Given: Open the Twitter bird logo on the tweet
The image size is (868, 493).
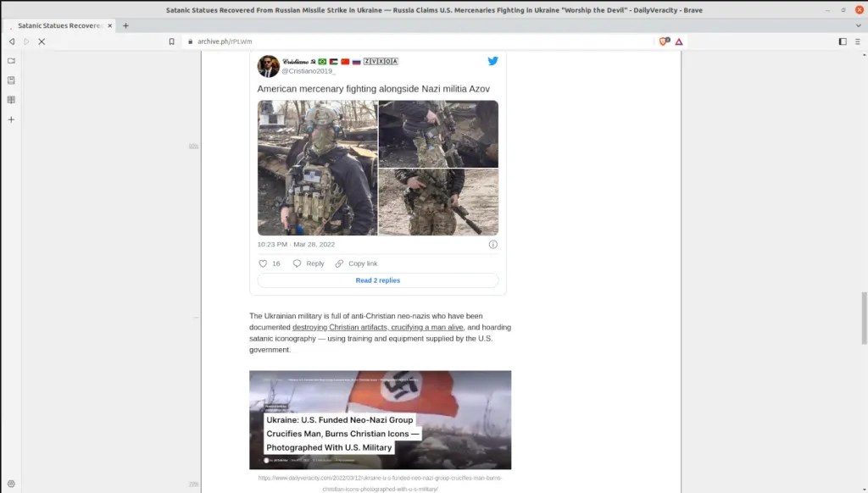Looking at the screenshot, I should [492, 61].
